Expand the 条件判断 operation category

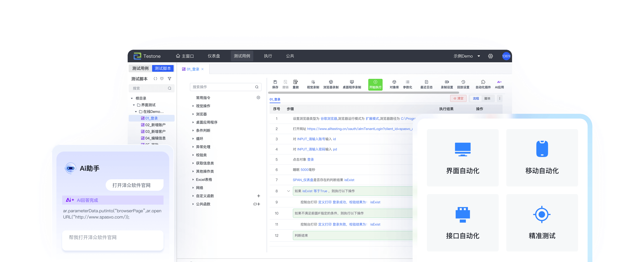pyautogui.click(x=203, y=131)
